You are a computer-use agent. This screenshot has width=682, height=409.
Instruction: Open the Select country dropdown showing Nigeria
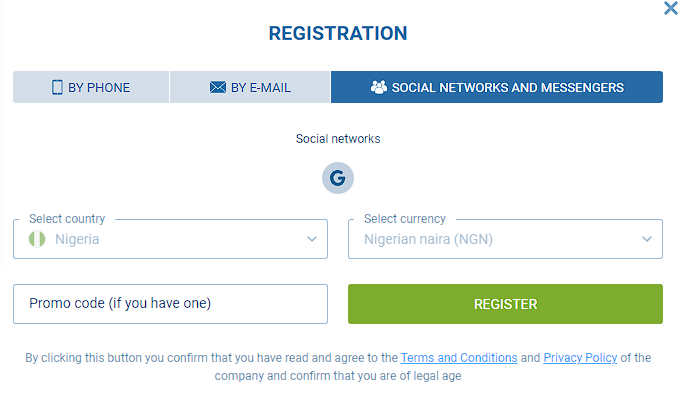pyautogui.click(x=170, y=240)
